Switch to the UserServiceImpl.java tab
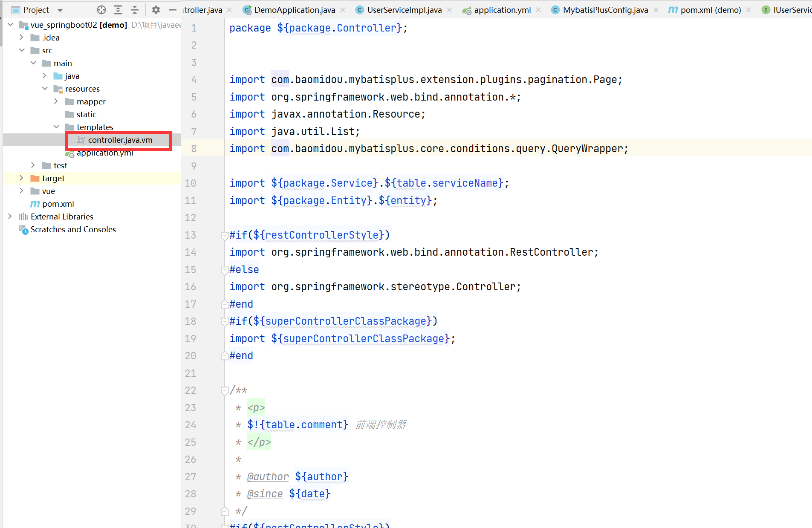 pos(404,10)
